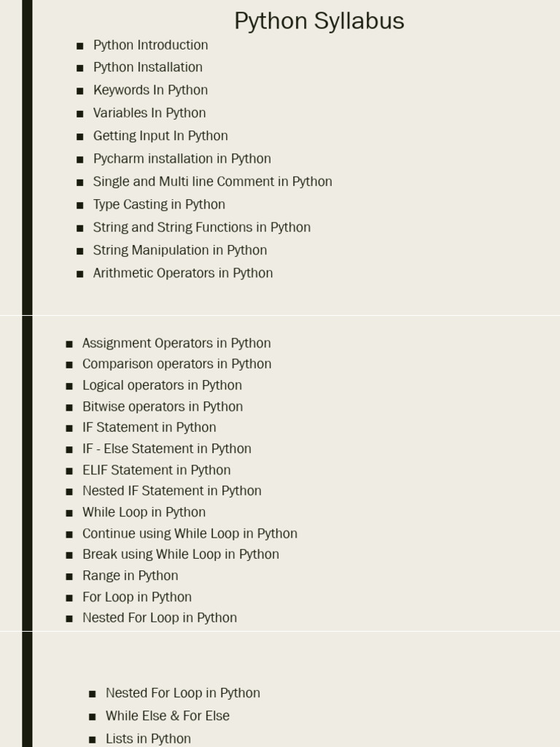The height and width of the screenshot is (747, 560).
Task: Click Continue using While Loop item
Action: click(190, 533)
